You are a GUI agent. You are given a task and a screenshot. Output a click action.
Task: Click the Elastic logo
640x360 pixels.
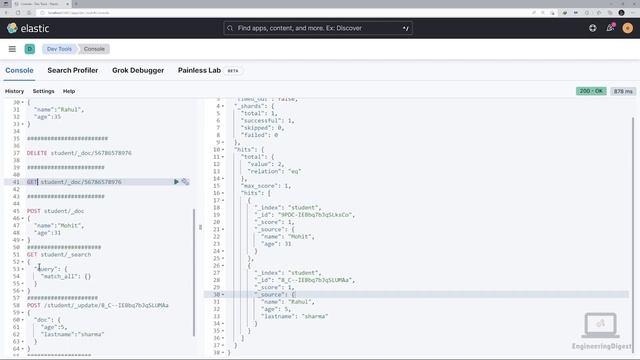pos(28,28)
